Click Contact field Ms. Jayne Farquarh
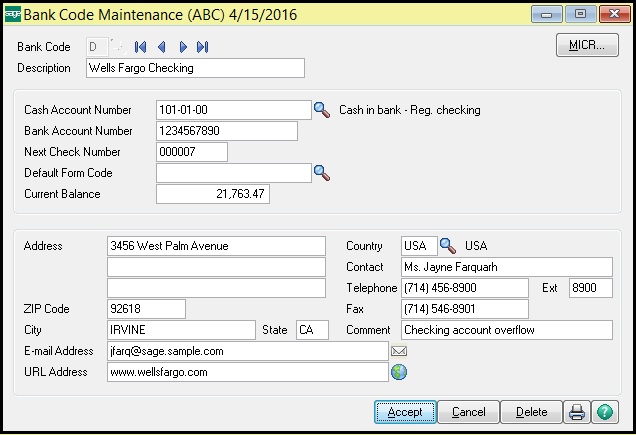Image resolution: width=636 pixels, height=435 pixels. (x=507, y=267)
